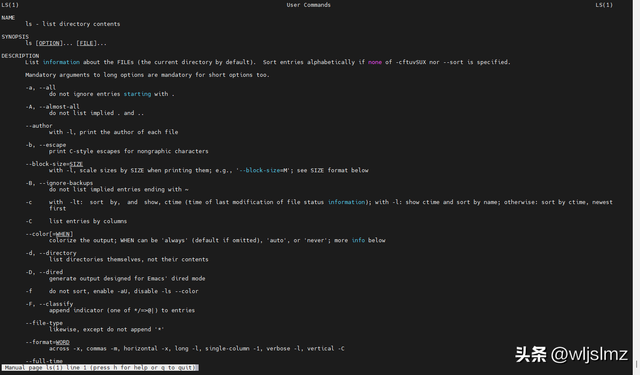Screen dimensions: 640x375
Task: Select the '-a, --all' option line
Action: pyautogui.click(x=40, y=88)
